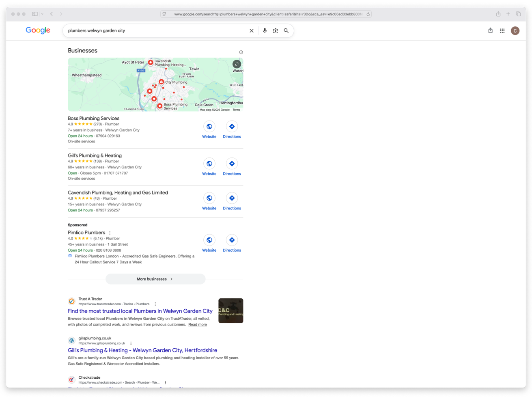
Task: Get directions to Cavendish Plumbing
Action: tap(232, 198)
